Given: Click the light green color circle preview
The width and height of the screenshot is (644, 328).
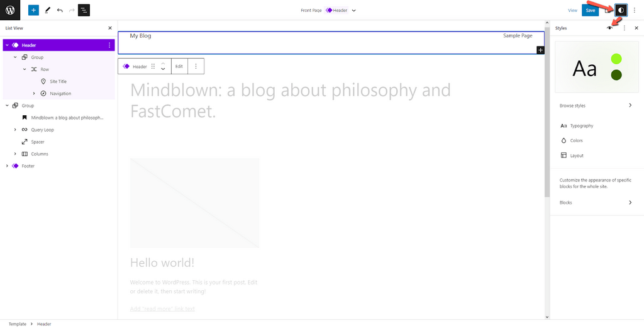Looking at the screenshot, I should pyautogui.click(x=616, y=59).
